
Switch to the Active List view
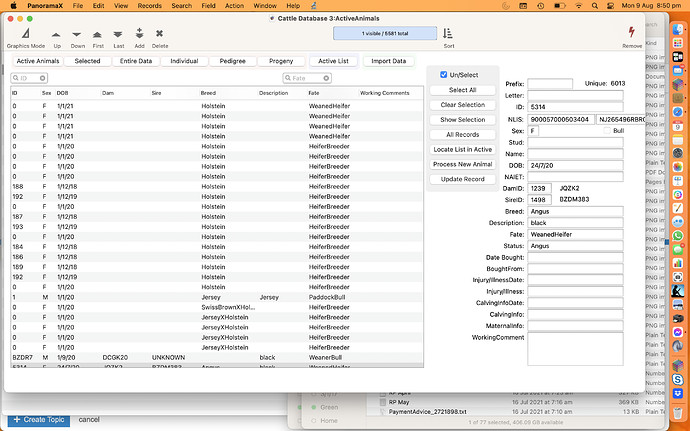click(x=334, y=61)
